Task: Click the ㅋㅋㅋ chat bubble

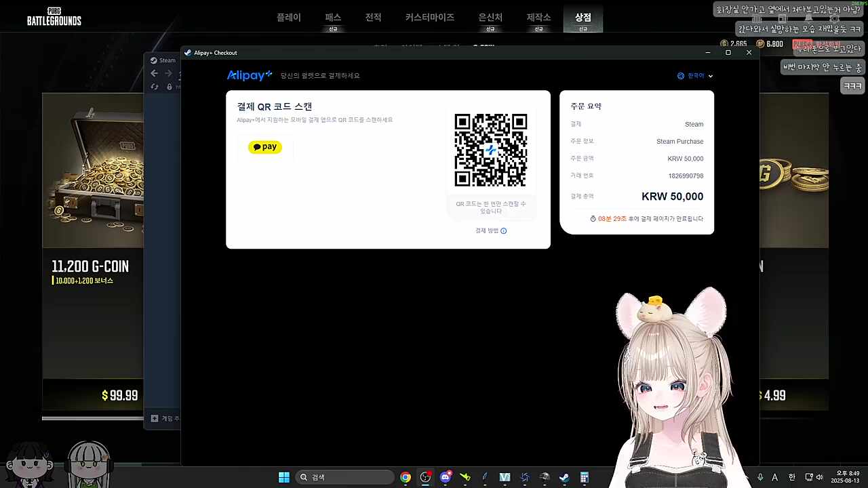Action: pyautogui.click(x=852, y=86)
